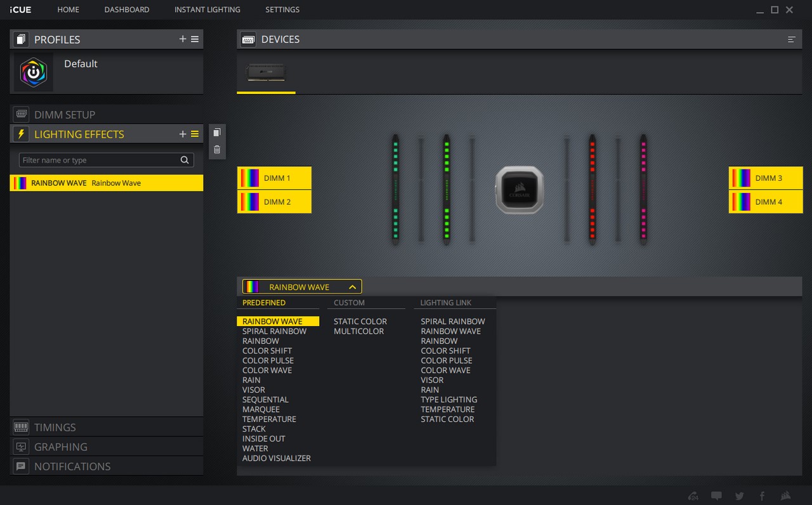The image size is (812, 505).
Task: Choose Lighting Link Temperature
Action: [447, 409]
